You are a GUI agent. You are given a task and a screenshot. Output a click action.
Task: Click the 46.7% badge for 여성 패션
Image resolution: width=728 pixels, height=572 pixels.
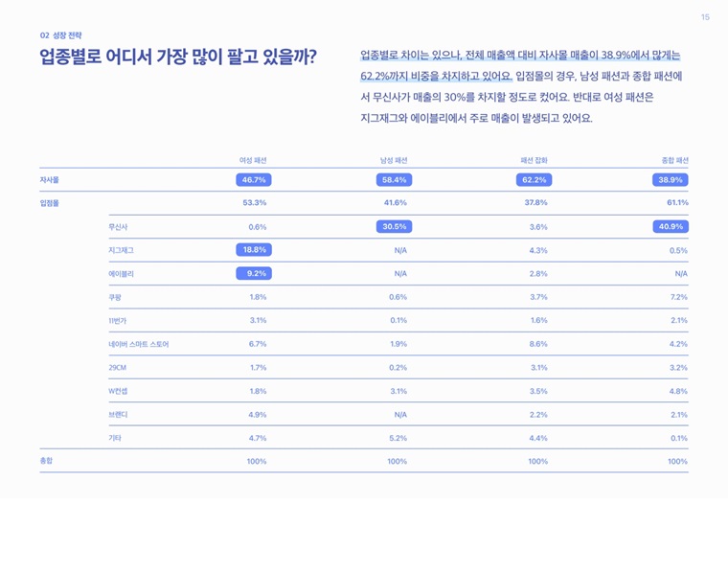point(254,180)
